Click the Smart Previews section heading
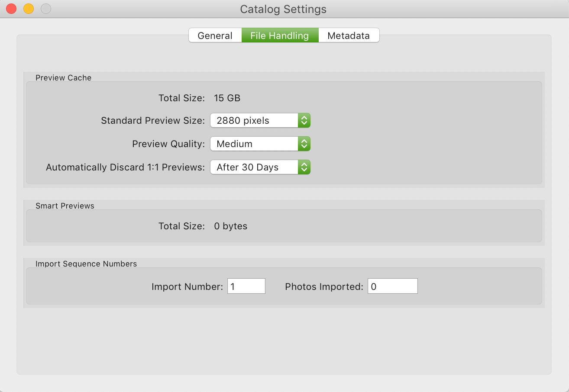Viewport: 569px width, 392px height. (65, 206)
